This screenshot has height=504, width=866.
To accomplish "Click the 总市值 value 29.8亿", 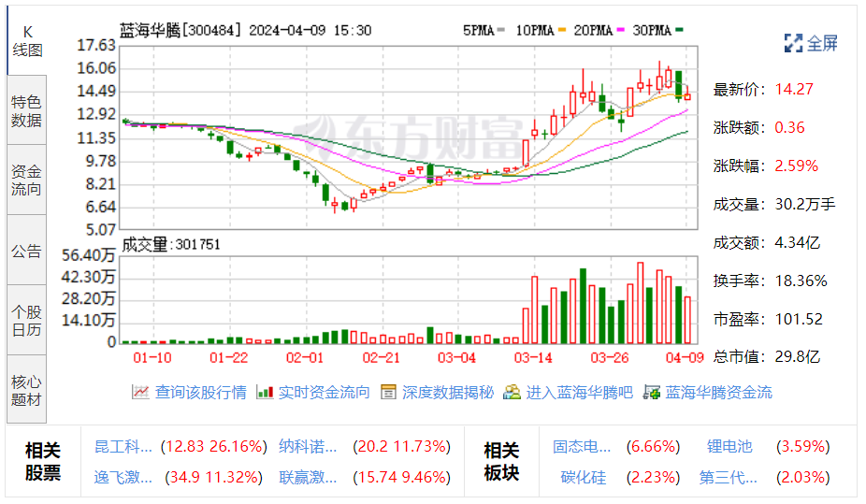I will pyautogui.click(x=797, y=356).
